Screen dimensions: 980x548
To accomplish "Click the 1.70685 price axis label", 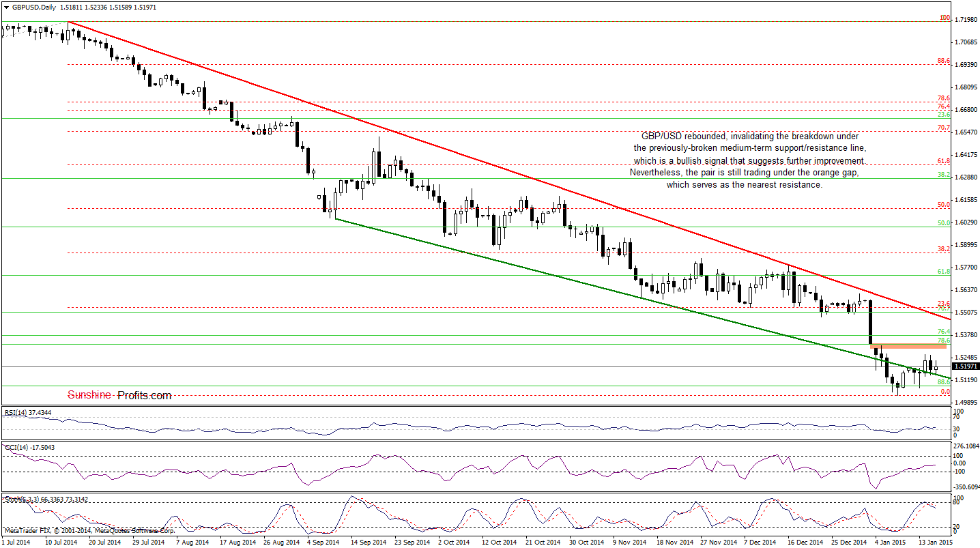I will coord(966,43).
